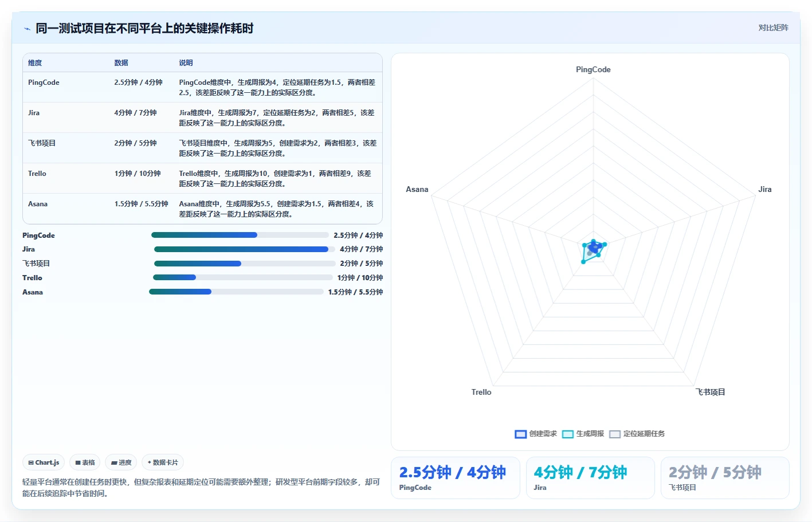Click table cell '2分钟 / 5分钟'
The width and height of the screenshot is (812, 522).
135,143
